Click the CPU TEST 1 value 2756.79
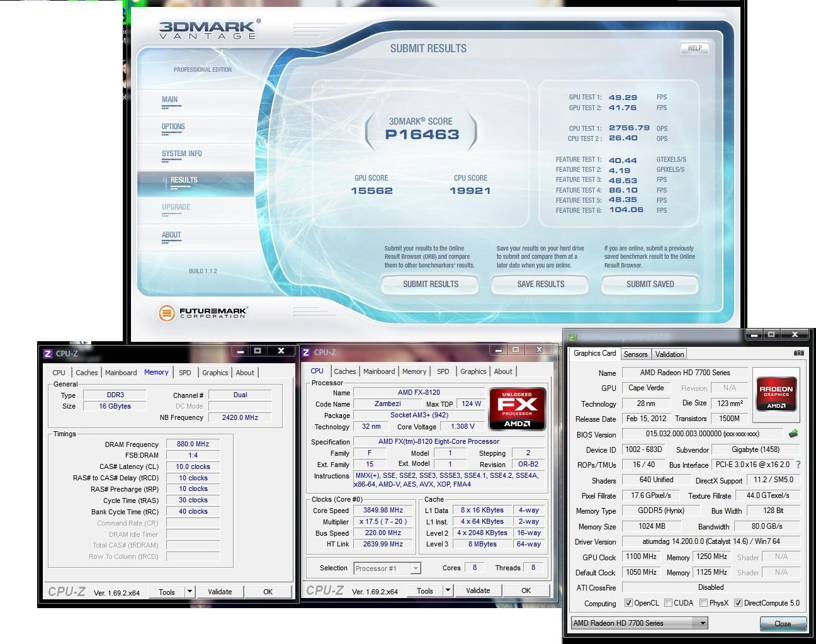 pos(629,128)
